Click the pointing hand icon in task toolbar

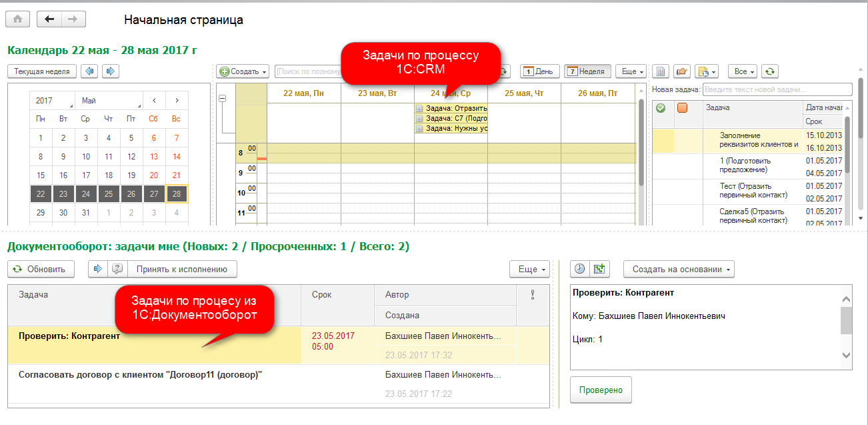(x=681, y=71)
